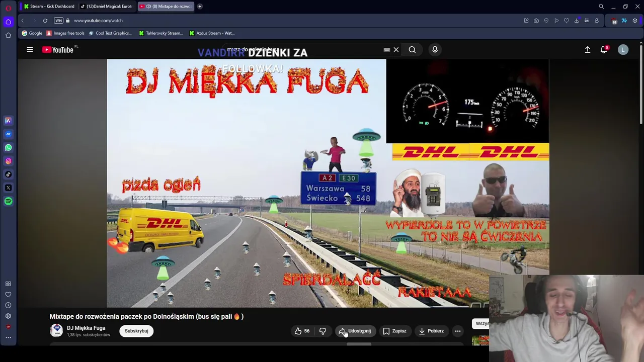Click the red uBlock sidebar icon
The width and height of the screenshot is (644, 362).
(x=8, y=327)
